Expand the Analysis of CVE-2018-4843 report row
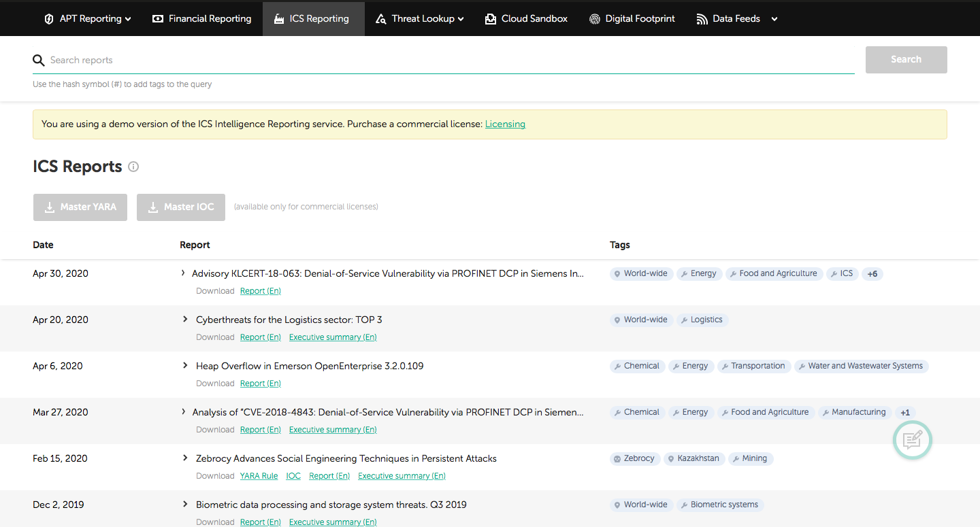Viewport: 980px width, 527px height. pos(183,411)
